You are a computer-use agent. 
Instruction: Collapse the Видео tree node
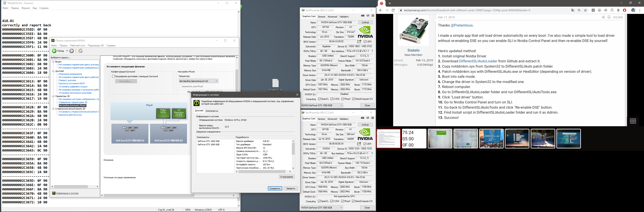click(x=53, y=62)
